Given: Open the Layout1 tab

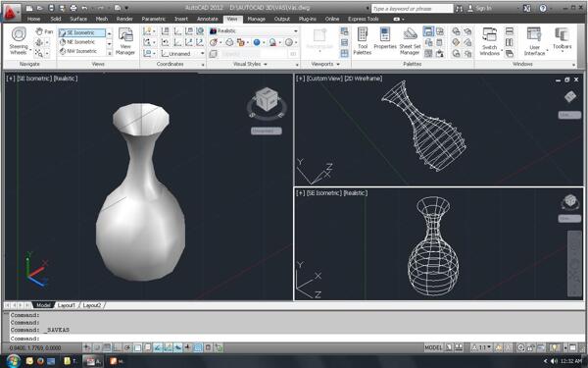Looking at the screenshot, I should click(67, 305).
